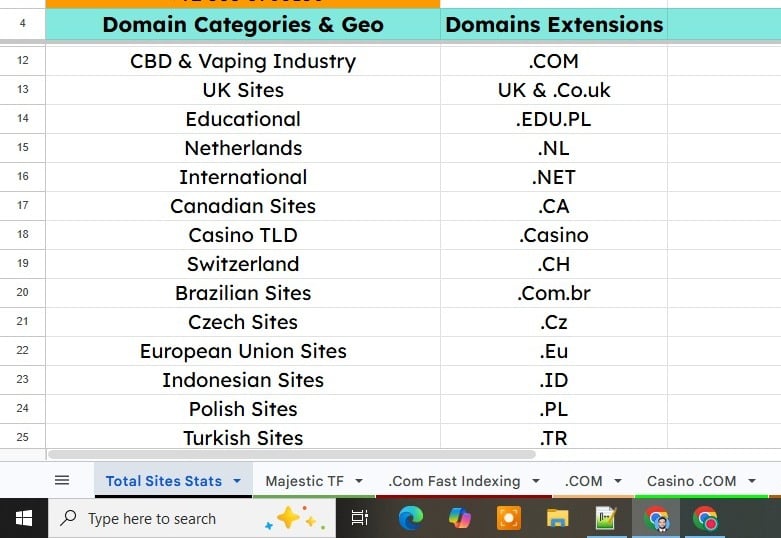Launch Microsoft Edge from taskbar
Viewport: 781px width, 538px height.
point(411,518)
